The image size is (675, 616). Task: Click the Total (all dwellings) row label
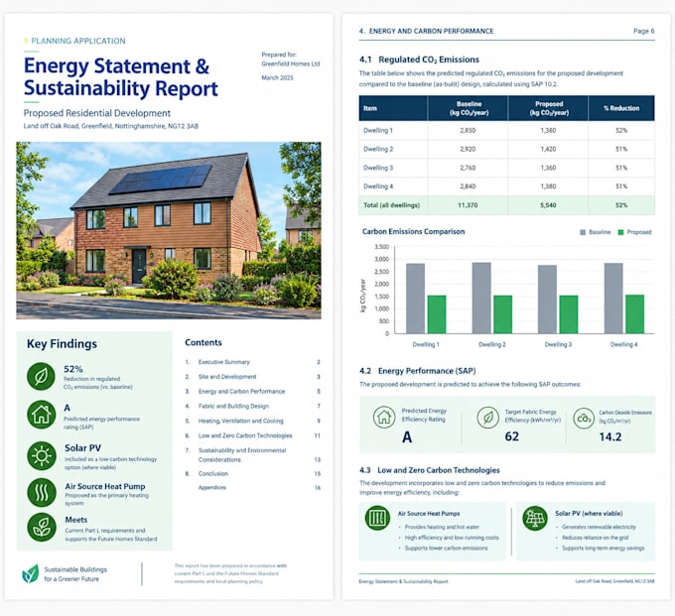(x=391, y=205)
